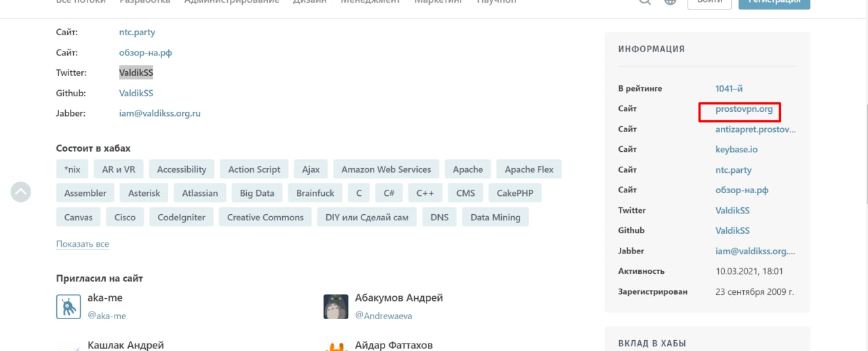Click the CakePHP hub tag

coord(515,193)
